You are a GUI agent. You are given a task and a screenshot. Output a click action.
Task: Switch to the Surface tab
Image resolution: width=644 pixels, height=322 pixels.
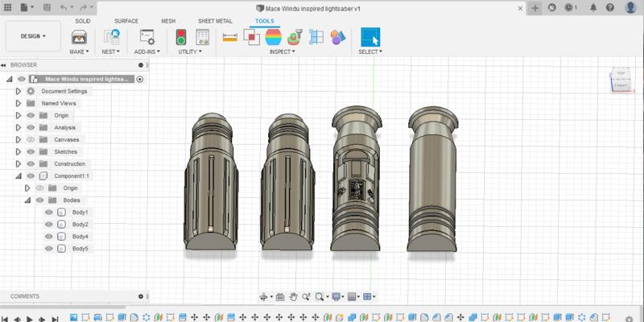[126, 21]
